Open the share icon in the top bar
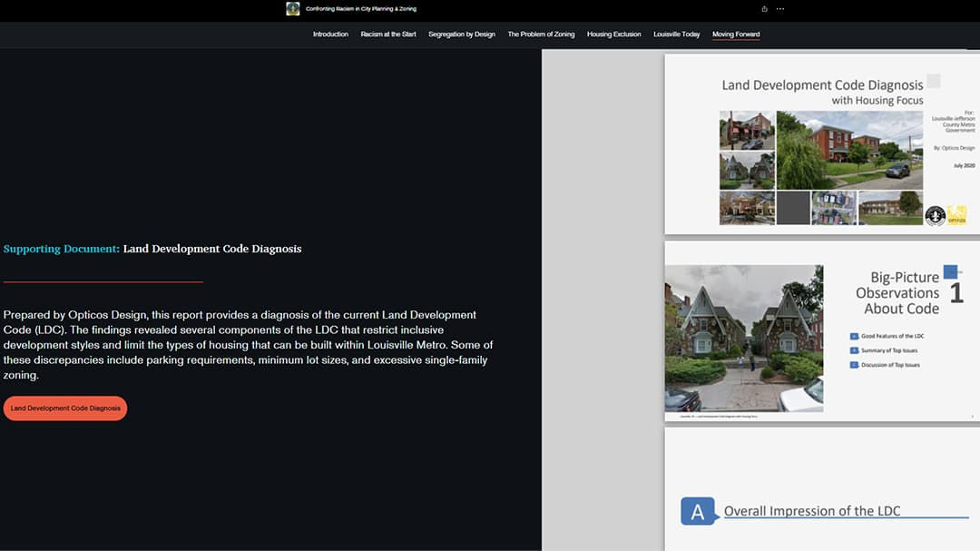This screenshot has width=980, height=551. (x=763, y=8)
